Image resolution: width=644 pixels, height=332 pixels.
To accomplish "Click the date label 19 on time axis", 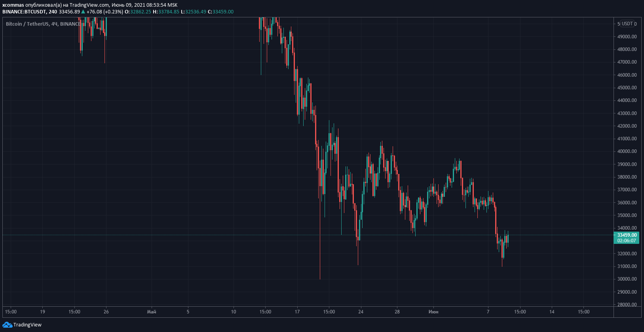I will point(42,312).
